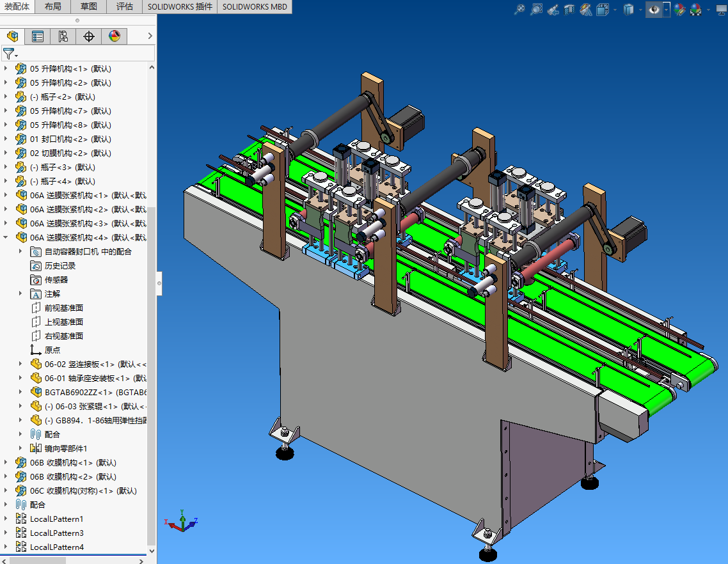
Task: Open the DimXpertManager crosshair tab
Action: (89, 36)
